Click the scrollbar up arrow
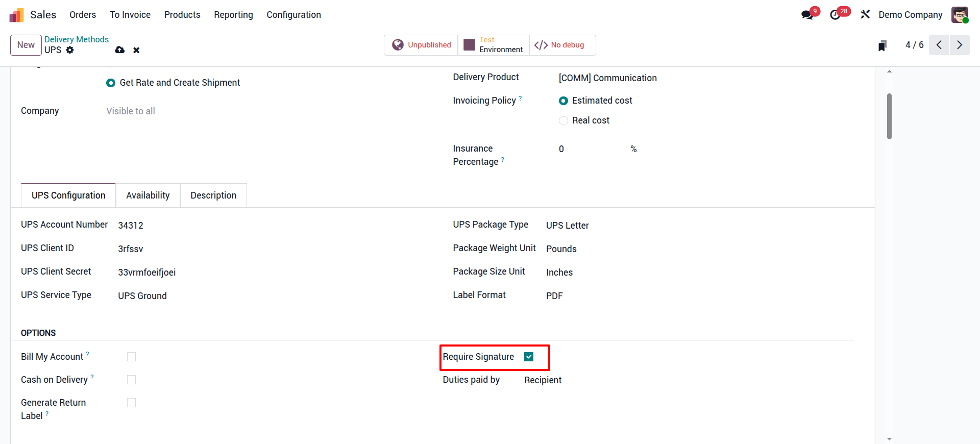 889,71
